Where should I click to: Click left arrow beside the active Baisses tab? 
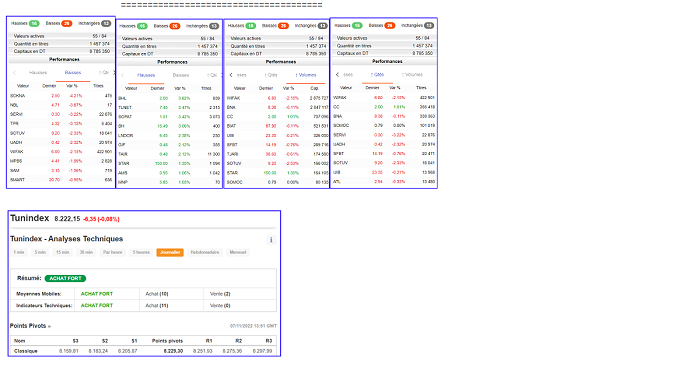click(x=14, y=72)
